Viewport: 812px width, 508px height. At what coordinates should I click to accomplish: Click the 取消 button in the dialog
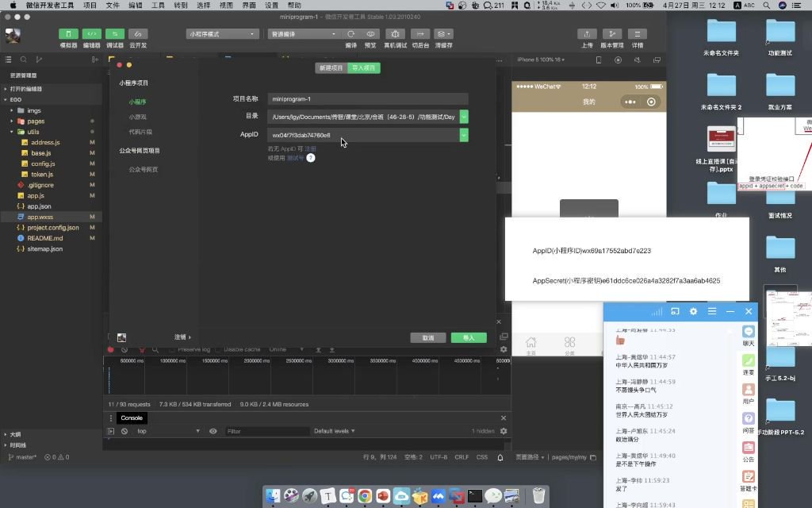[x=427, y=338]
